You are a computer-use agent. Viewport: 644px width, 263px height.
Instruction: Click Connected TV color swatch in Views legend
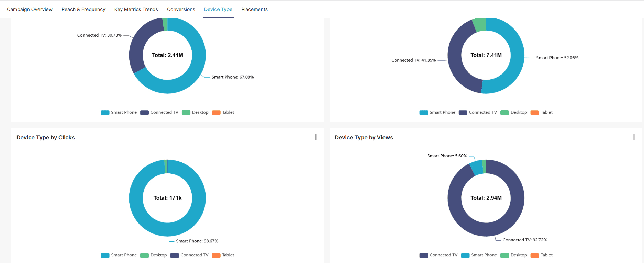(x=424, y=255)
